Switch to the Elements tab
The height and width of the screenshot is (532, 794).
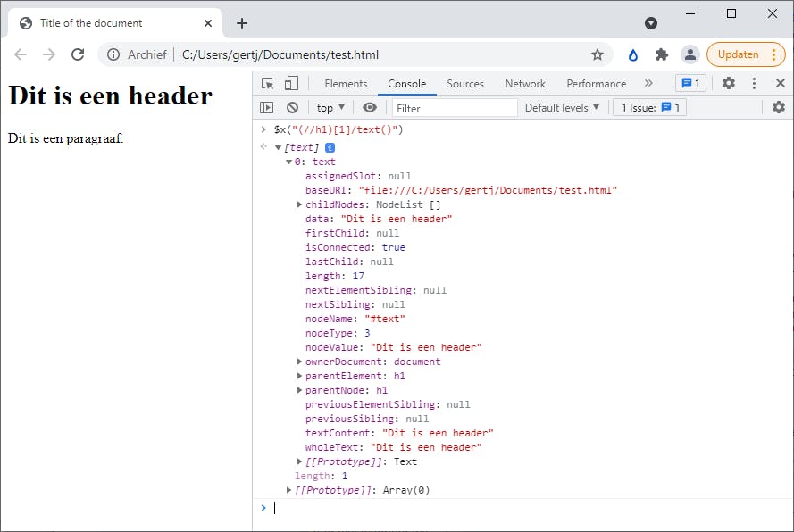pyautogui.click(x=346, y=84)
